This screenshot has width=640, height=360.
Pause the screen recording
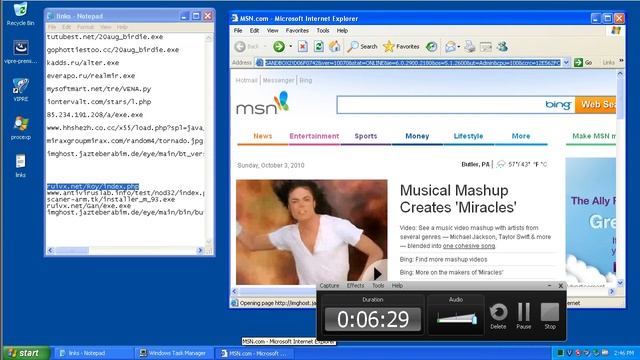[x=524, y=316]
